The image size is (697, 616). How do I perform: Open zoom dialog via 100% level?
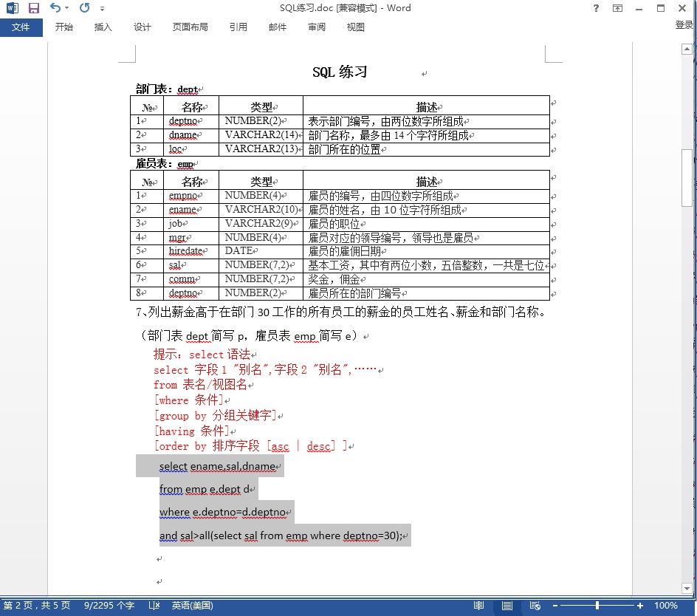click(x=665, y=606)
